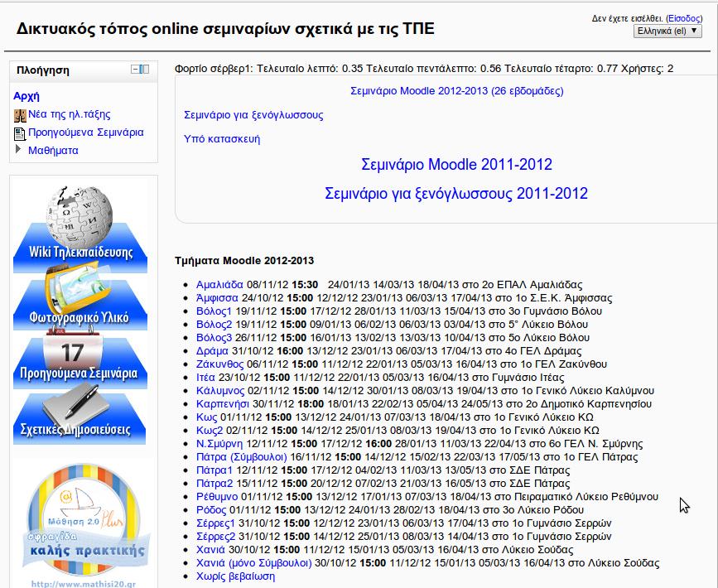Open the Δράμα class link

pyautogui.click(x=212, y=351)
